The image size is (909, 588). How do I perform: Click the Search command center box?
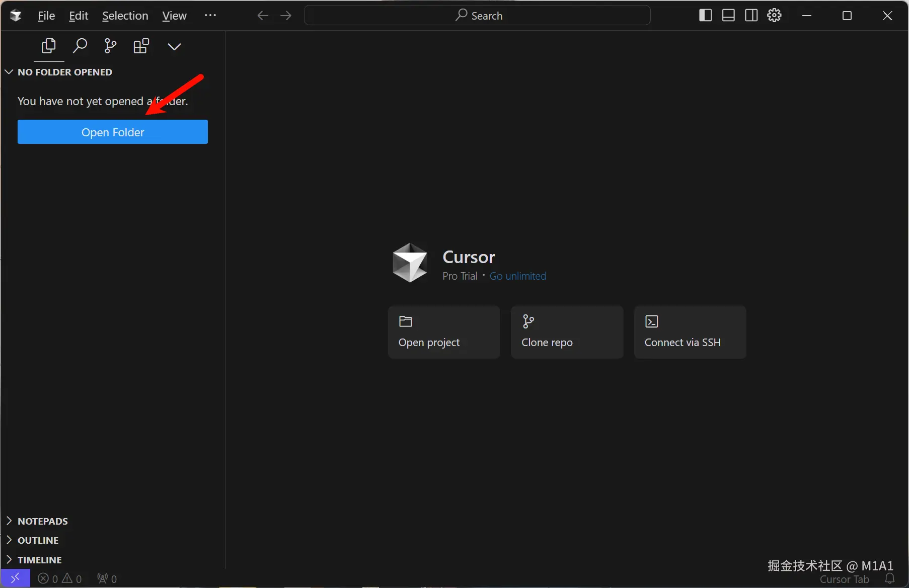(477, 16)
